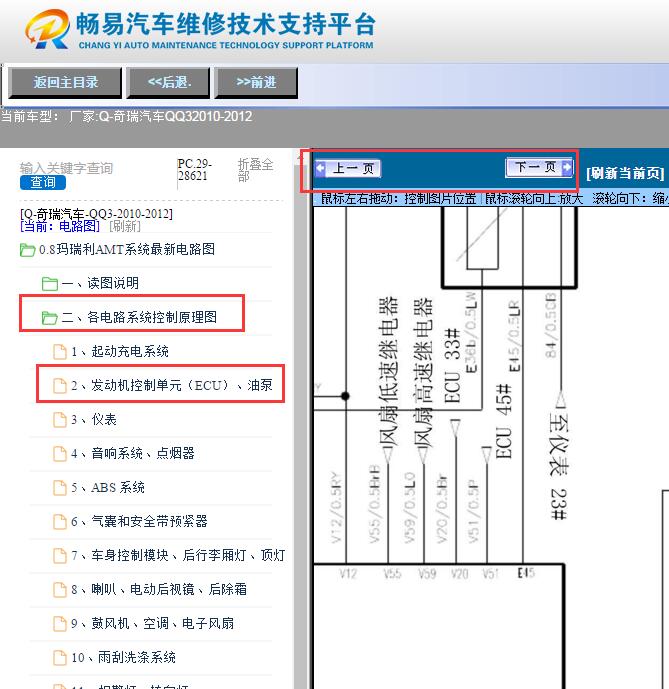Viewport: 669px width, 689px height.
Task: Select the 二、各电路系统控制原理图 node
Action: [139, 317]
